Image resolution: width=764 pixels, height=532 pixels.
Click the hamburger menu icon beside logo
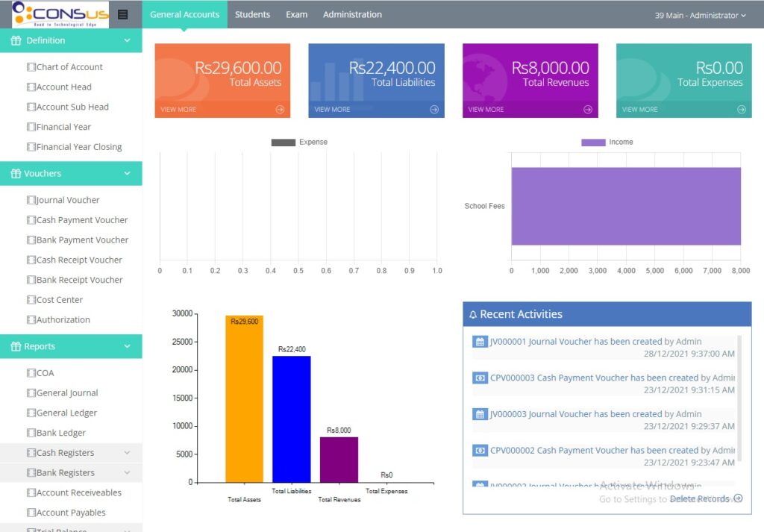(122, 14)
